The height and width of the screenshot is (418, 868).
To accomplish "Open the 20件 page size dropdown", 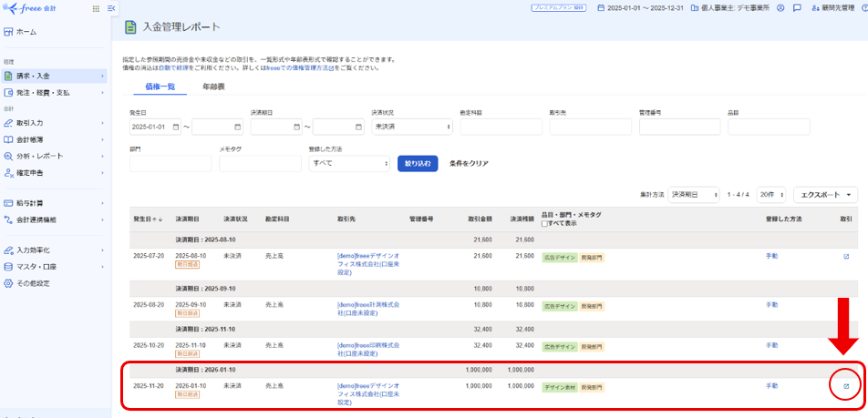I will pos(771,195).
